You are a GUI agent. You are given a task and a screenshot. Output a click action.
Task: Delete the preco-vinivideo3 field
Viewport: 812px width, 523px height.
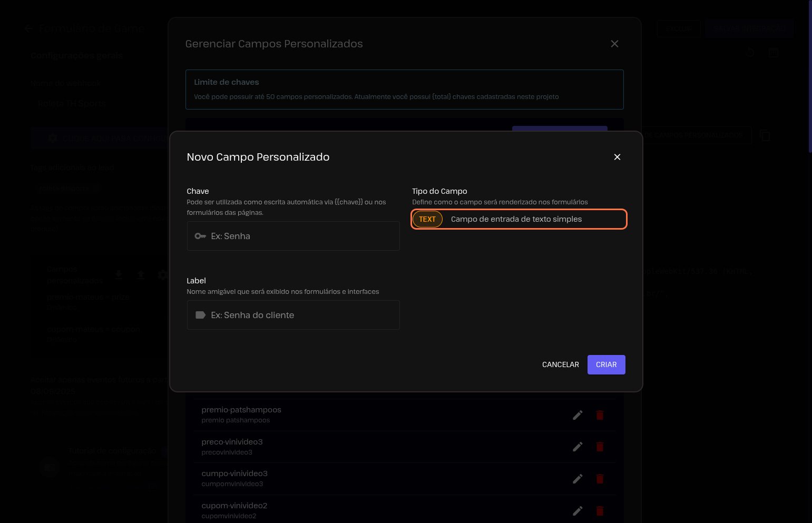coord(600,447)
